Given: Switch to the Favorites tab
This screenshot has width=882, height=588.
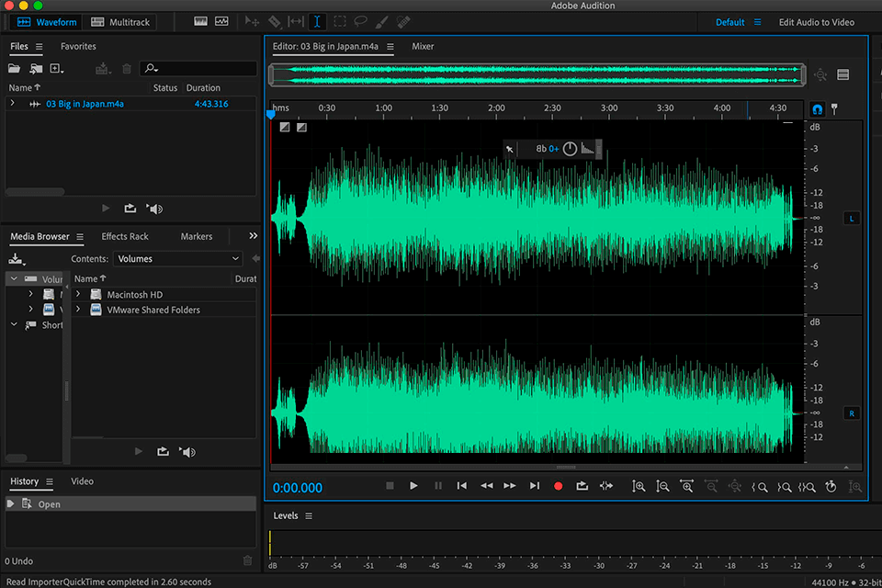Looking at the screenshot, I should tap(78, 46).
